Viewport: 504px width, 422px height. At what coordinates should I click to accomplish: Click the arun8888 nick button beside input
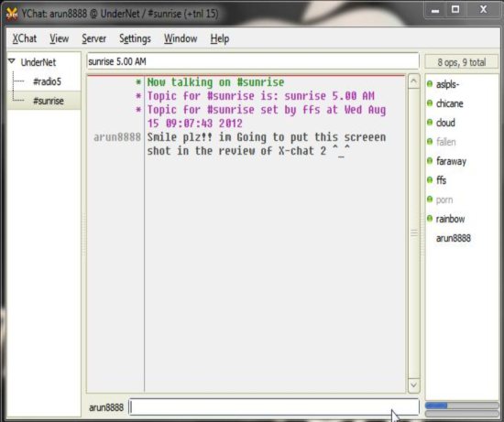point(106,407)
